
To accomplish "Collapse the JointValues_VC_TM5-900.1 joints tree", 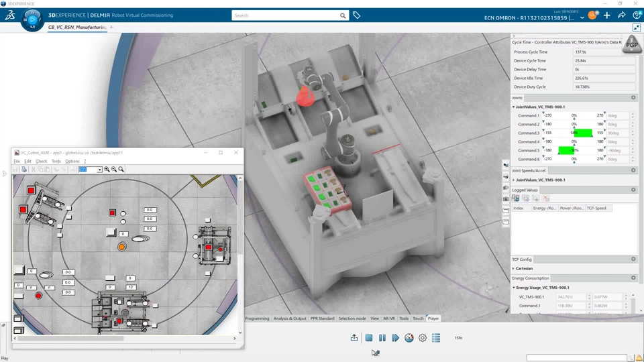I will pyautogui.click(x=513, y=107).
